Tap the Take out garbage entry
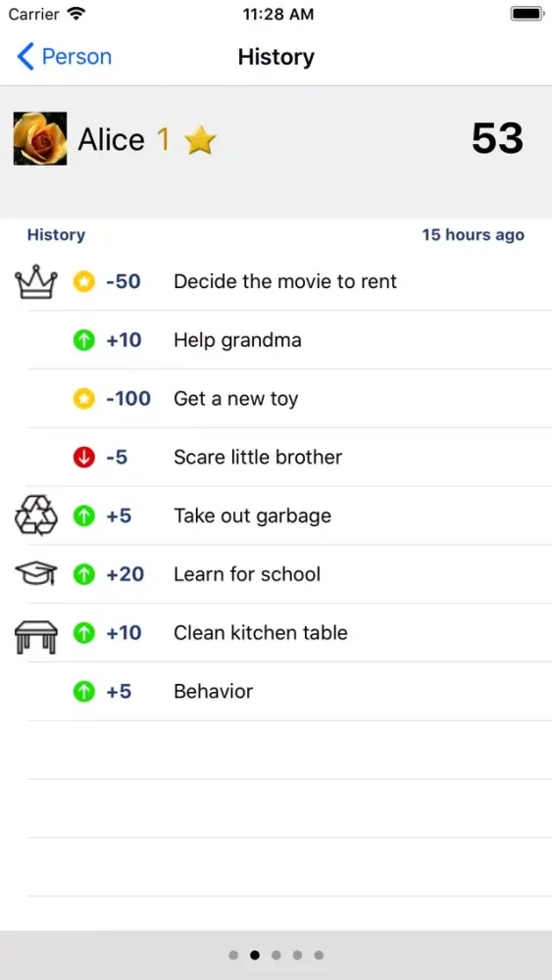This screenshot has height=980, width=552. coord(276,515)
